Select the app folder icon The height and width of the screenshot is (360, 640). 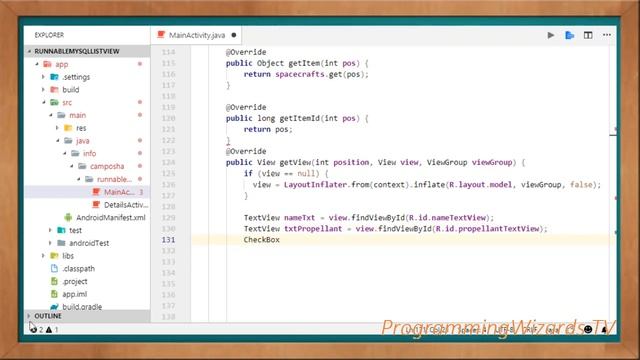pos(47,64)
